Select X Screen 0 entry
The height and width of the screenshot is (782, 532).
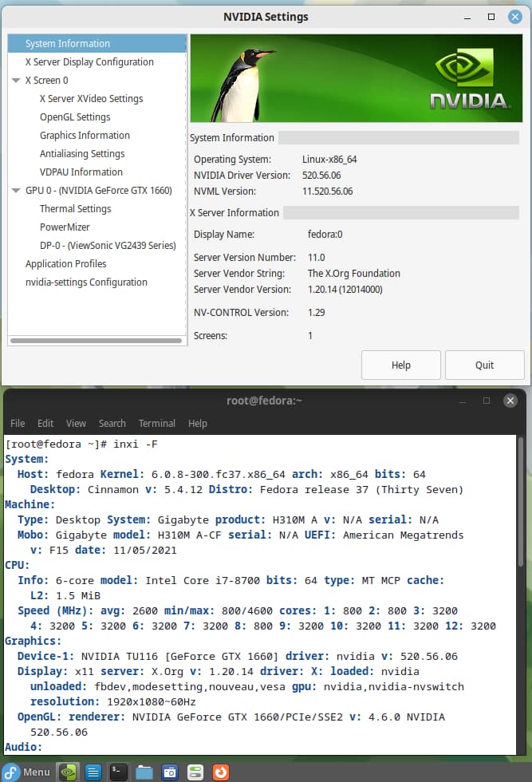(46, 81)
